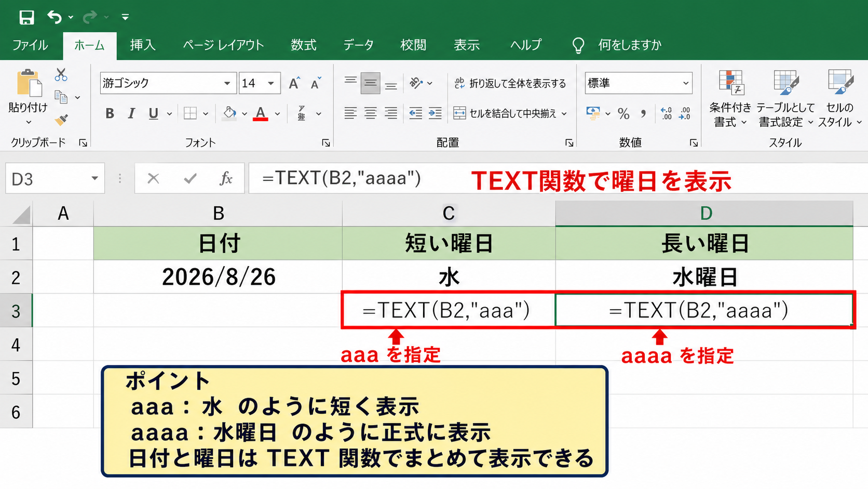The height and width of the screenshot is (489, 868).
Task: Apply red font color with A icon
Action: point(261,113)
